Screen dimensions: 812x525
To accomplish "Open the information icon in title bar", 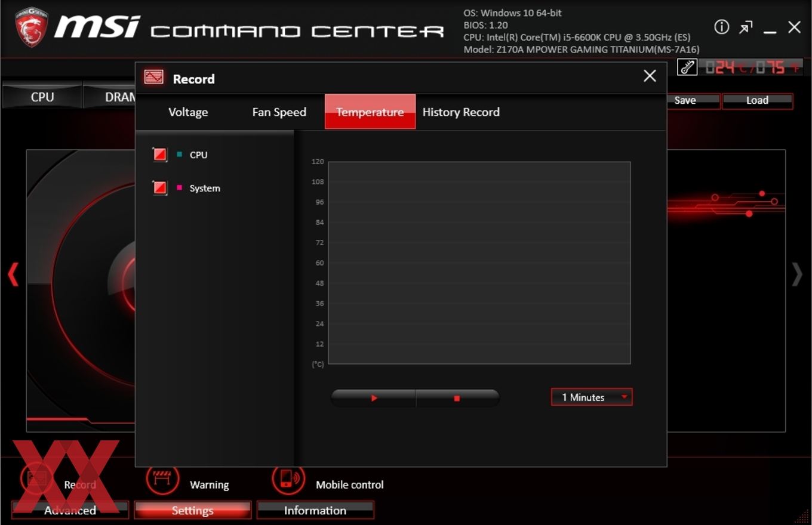I will click(x=721, y=27).
